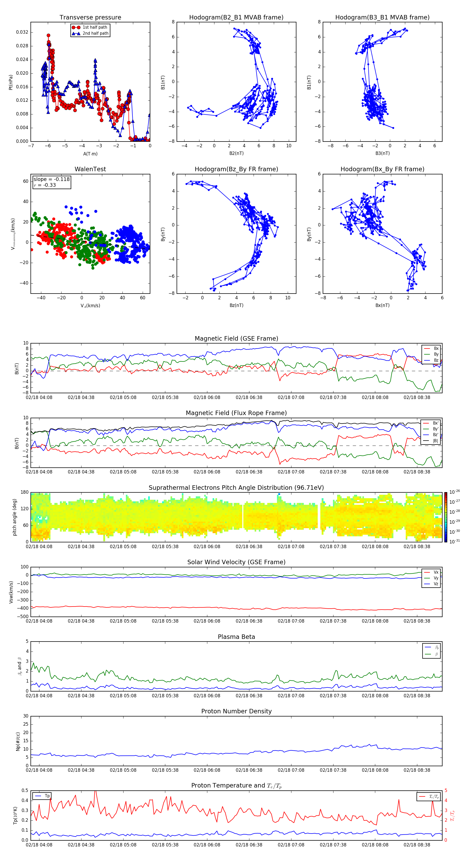Click the 'Hodogram(B3_B1 MVAB frame)' title

(x=382, y=18)
